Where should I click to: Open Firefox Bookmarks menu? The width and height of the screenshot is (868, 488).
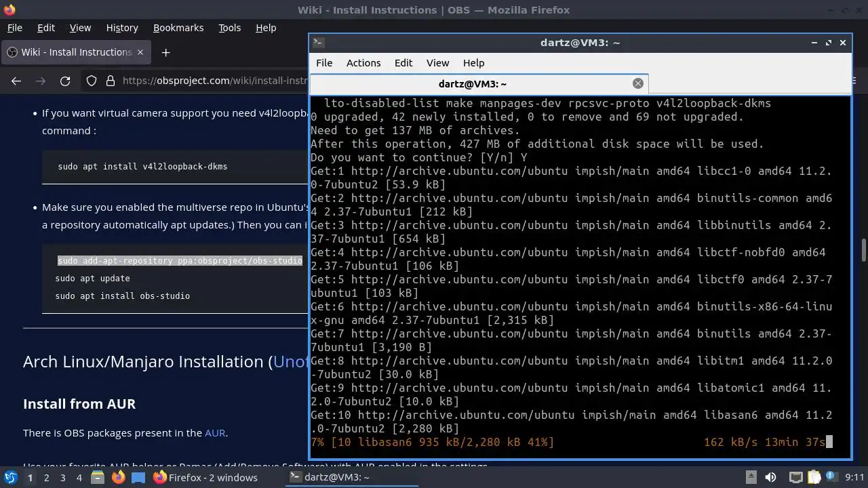[178, 28]
